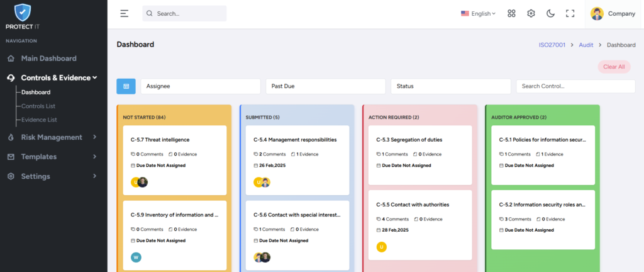Image resolution: width=644 pixels, height=272 pixels.
Task: Open the Assignee filter dropdown
Action: (201, 86)
